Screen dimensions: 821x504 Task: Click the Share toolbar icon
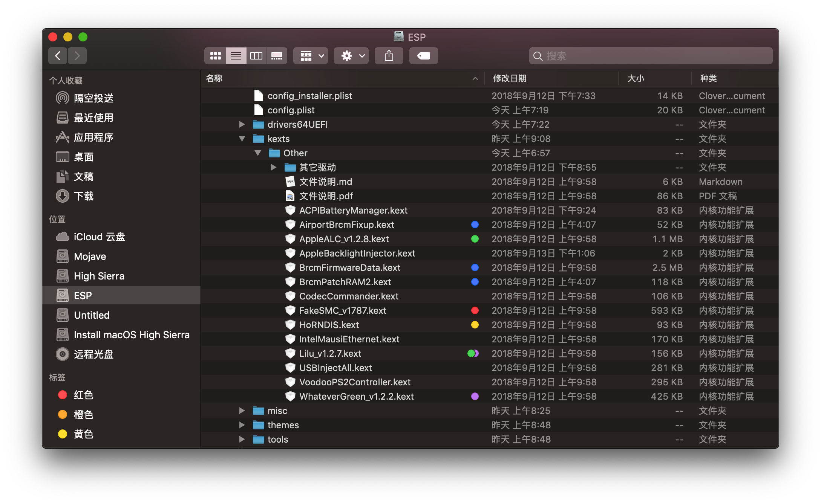(x=389, y=56)
